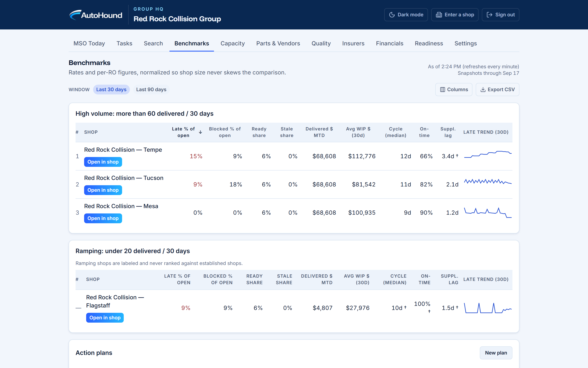Click Red Rock Collision — Tucson name
Image resolution: width=588 pixels, height=368 pixels.
(124, 178)
